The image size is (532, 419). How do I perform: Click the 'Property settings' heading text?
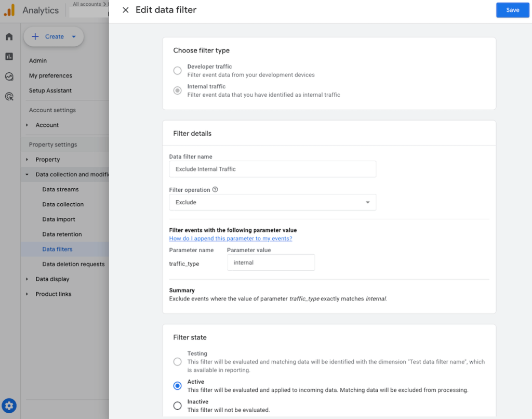pos(53,145)
